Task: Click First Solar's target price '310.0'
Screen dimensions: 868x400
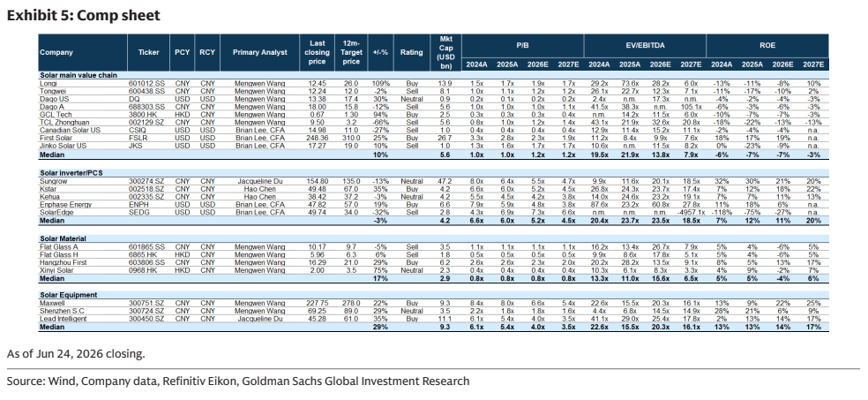Action: click(351, 138)
